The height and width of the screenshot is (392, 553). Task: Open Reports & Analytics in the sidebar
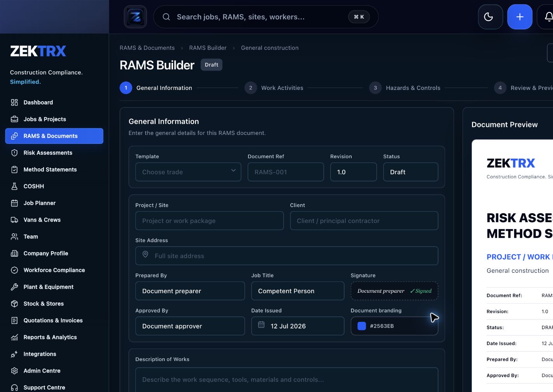(x=54, y=337)
